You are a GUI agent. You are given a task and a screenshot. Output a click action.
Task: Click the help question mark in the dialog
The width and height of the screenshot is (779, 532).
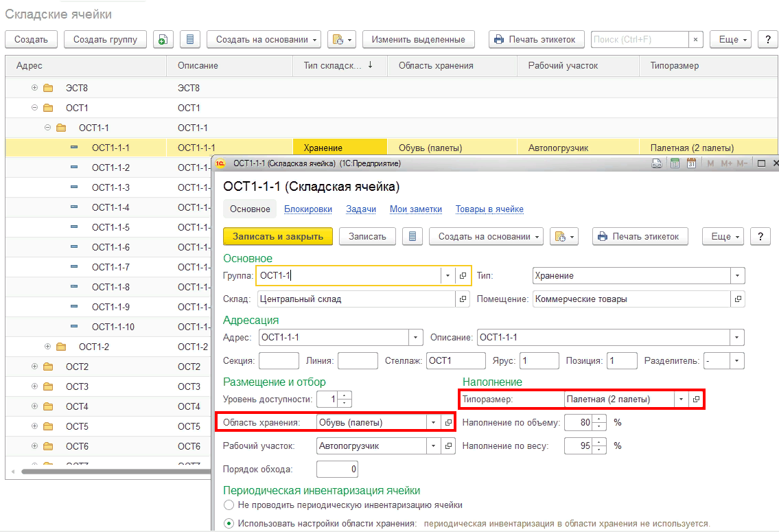(760, 236)
